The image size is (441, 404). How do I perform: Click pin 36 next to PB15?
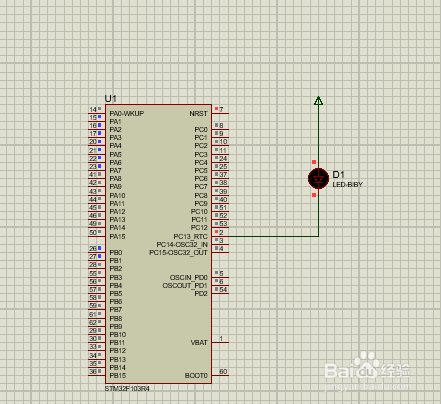(93, 371)
